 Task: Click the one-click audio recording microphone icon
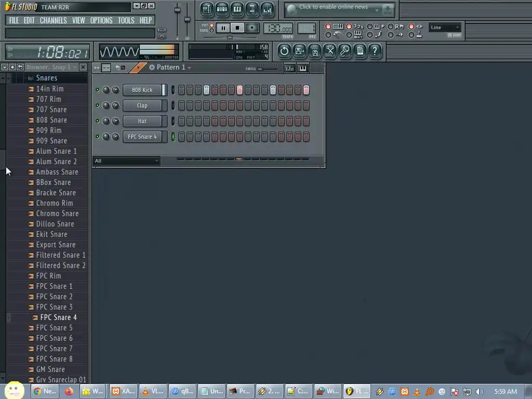(x=345, y=51)
